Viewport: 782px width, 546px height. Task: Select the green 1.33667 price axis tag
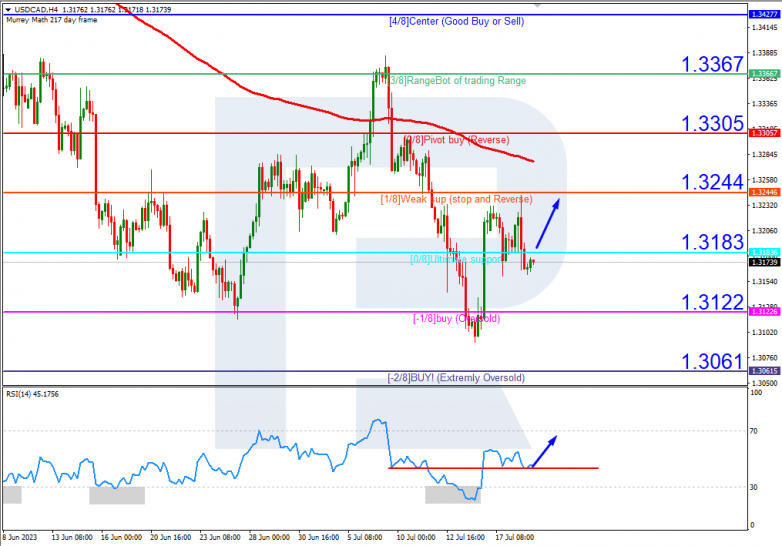[x=764, y=74]
